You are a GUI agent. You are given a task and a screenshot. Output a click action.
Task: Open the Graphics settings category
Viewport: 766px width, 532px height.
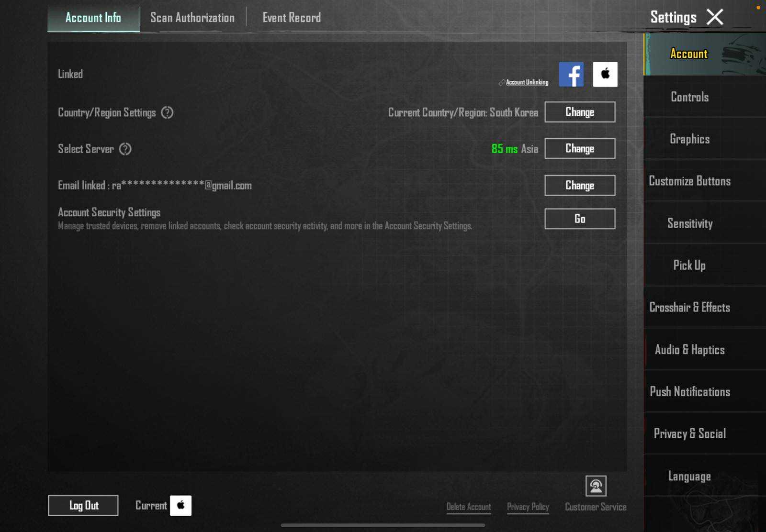tap(705, 139)
